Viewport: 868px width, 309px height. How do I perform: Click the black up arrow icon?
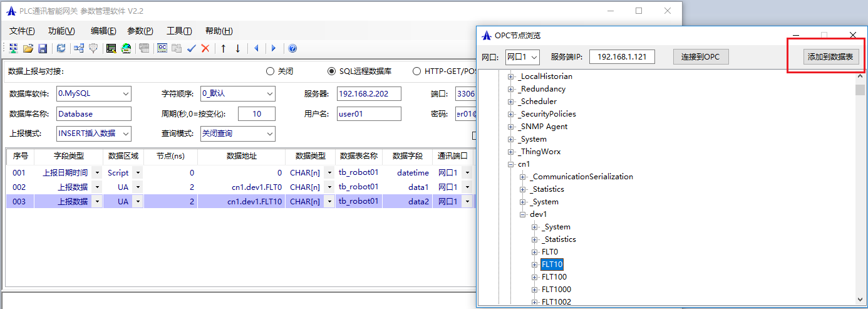pyautogui.click(x=223, y=48)
